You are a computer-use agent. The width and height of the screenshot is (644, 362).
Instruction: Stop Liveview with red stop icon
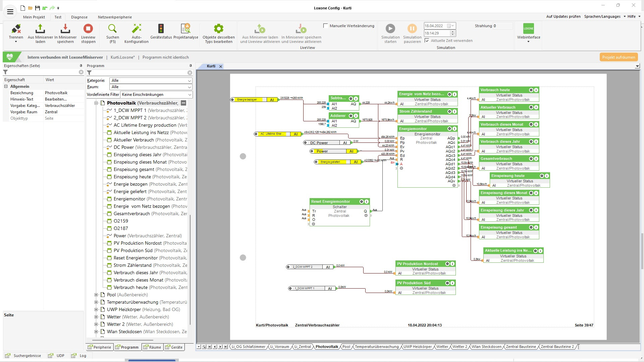point(88,29)
